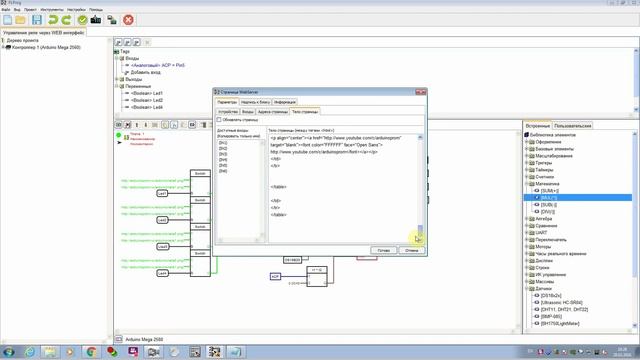Switch to the Устройство tab in dialog
This screenshot has width=640, height=360.
point(228,111)
